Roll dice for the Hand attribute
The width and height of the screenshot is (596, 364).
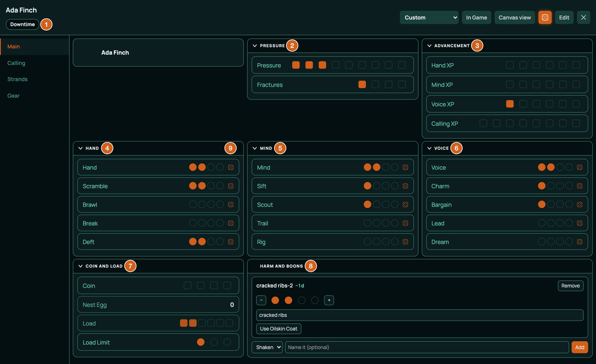[x=231, y=167]
